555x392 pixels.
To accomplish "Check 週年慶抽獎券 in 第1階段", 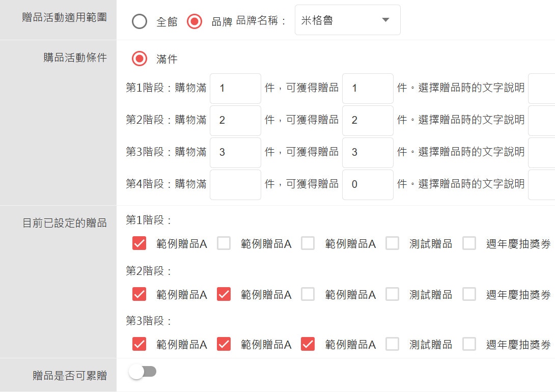I will tap(469, 243).
